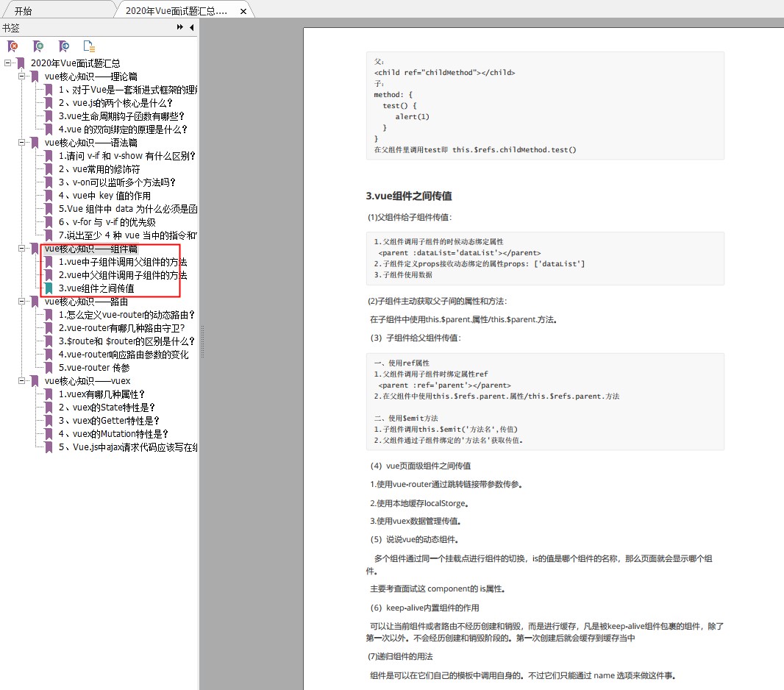The width and height of the screenshot is (784, 690).
Task: Open bookmark 5.vue-router 传参
Action: click(x=94, y=368)
